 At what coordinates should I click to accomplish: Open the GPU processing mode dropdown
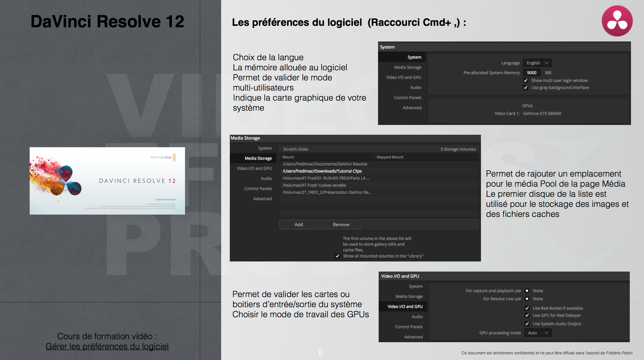[x=538, y=333]
